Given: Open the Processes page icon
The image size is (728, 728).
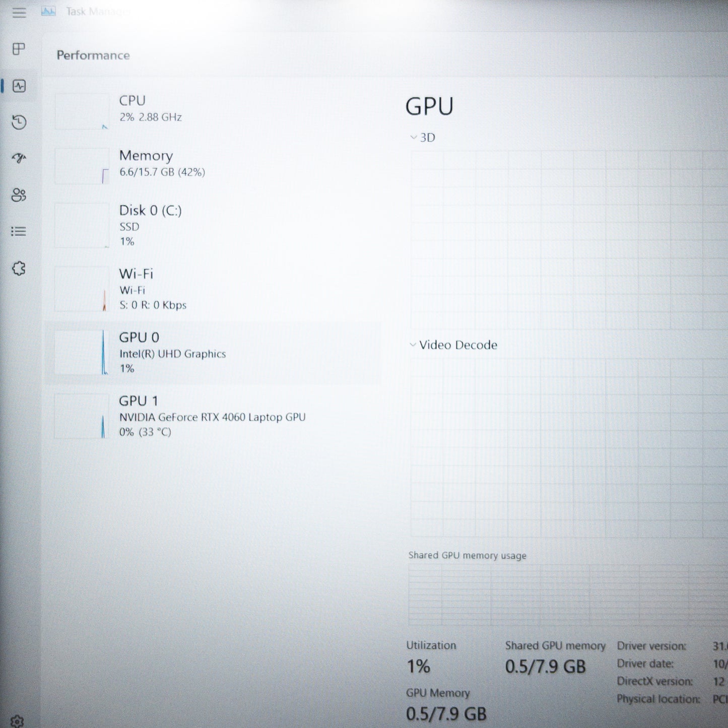Looking at the screenshot, I should [19, 49].
